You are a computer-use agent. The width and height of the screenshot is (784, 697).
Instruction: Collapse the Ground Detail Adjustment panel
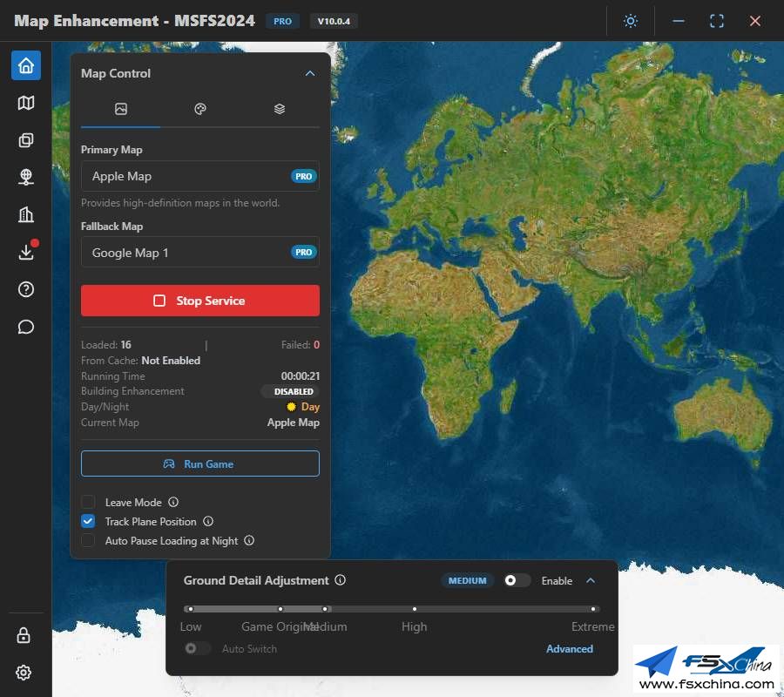[x=591, y=580]
